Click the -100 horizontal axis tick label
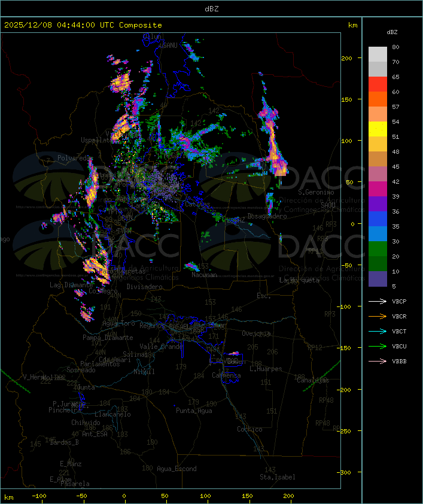This screenshot has height=504, width=423. pyautogui.click(x=39, y=496)
